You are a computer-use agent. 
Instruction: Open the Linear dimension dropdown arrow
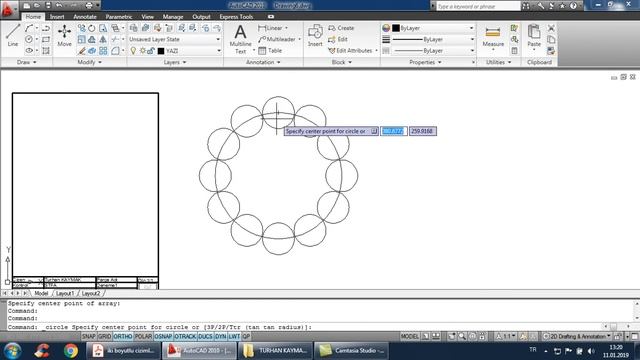pyautogui.click(x=287, y=28)
